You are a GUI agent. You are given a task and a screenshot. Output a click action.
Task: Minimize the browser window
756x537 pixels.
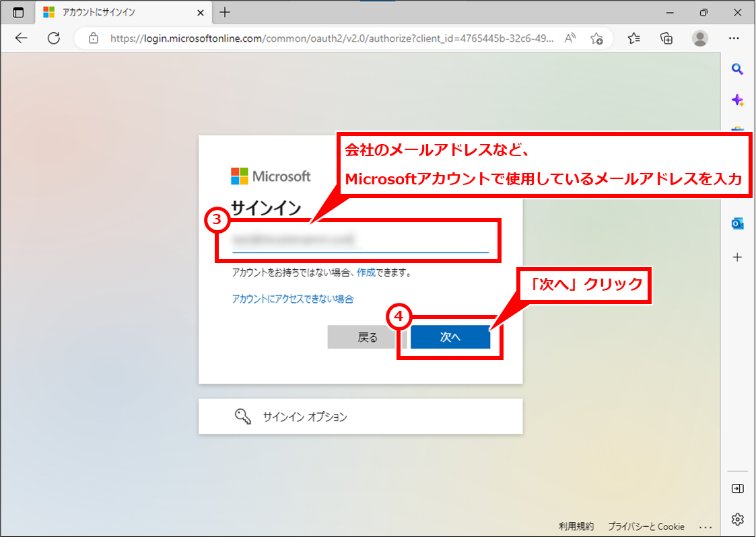pyautogui.click(x=669, y=13)
